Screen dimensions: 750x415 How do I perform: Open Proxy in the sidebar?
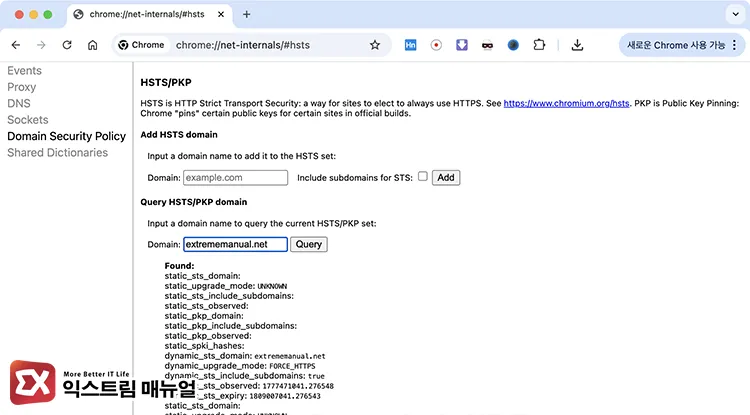click(x=22, y=87)
